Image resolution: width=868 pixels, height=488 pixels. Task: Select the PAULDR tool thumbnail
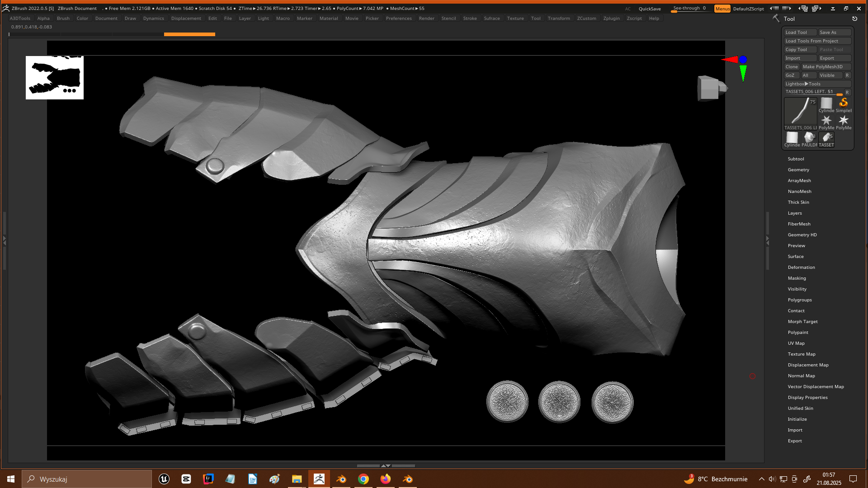point(809,139)
